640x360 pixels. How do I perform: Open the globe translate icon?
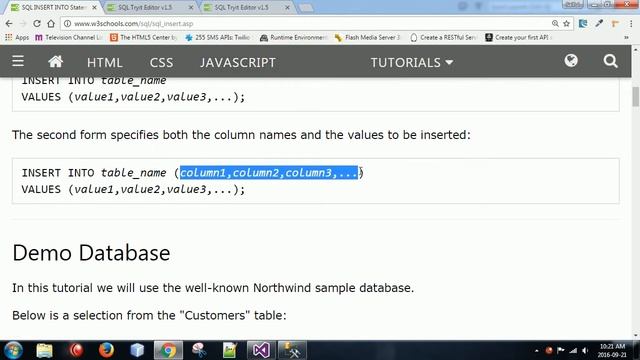[571, 61]
